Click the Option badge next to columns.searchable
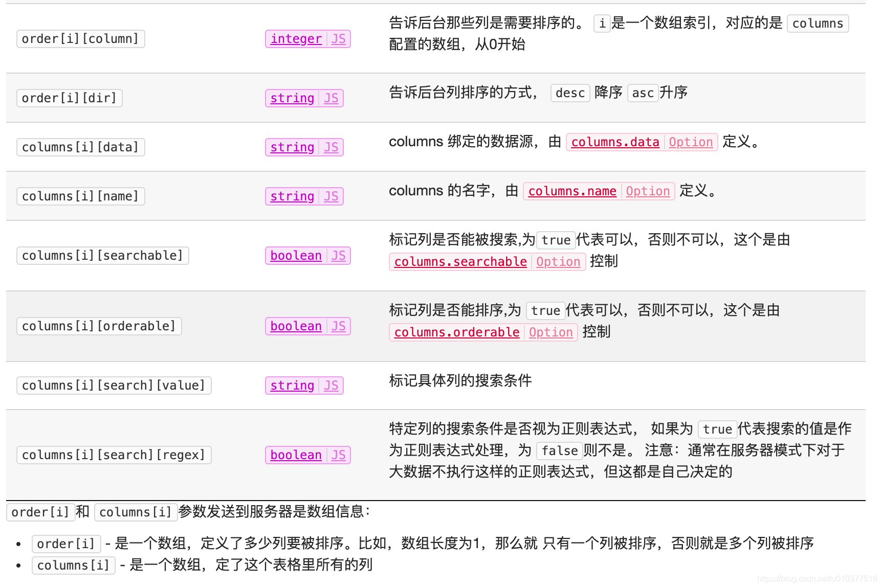This screenshot has width=882, height=588. click(x=558, y=261)
